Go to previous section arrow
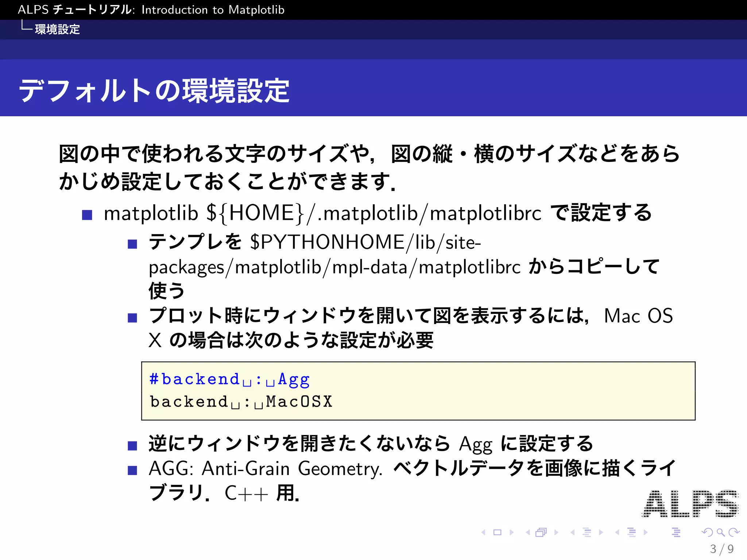 (x=617, y=532)
